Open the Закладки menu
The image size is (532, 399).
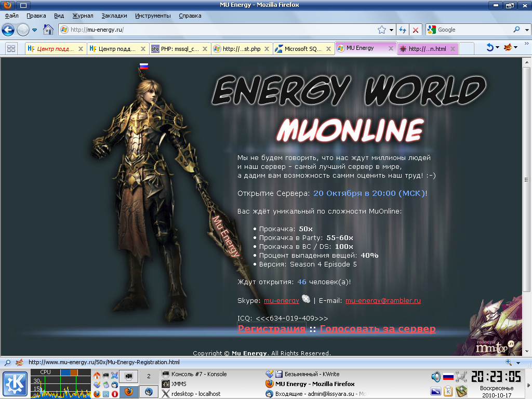pos(114,16)
